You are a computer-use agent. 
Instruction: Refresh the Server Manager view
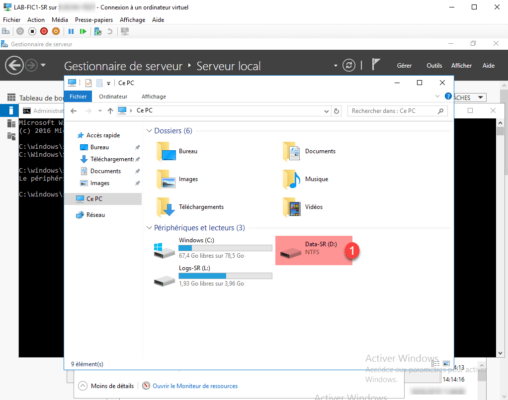click(x=349, y=65)
